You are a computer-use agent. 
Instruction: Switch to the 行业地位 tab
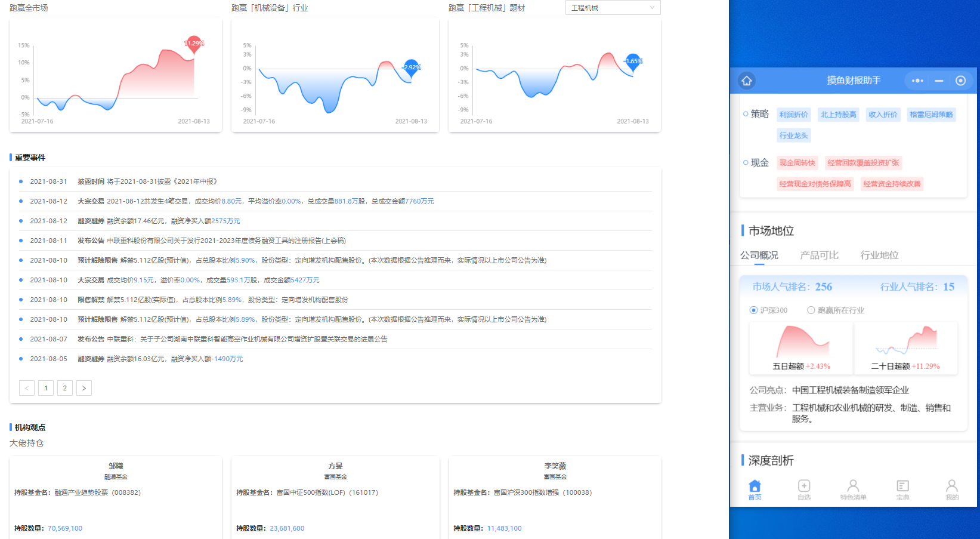pyautogui.click(x=879, y=255)
